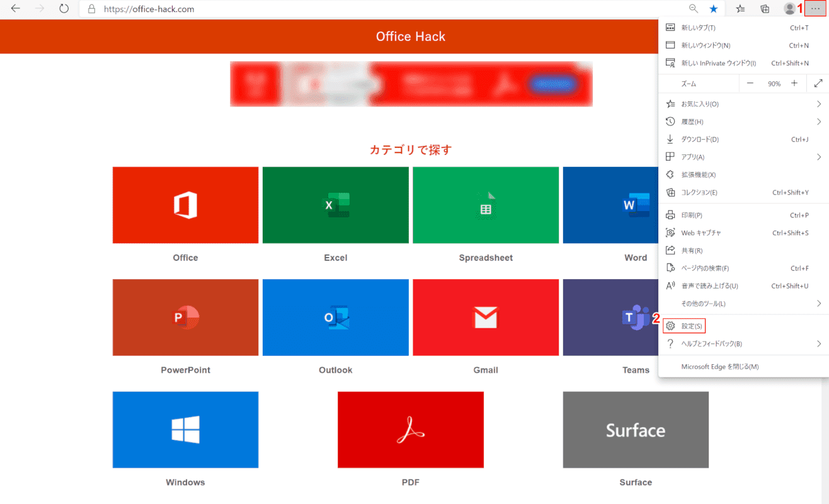Open コレクション menu entry
Image resolution: width=829 pixels, height=504 pixels.
(x=743, y=192)
